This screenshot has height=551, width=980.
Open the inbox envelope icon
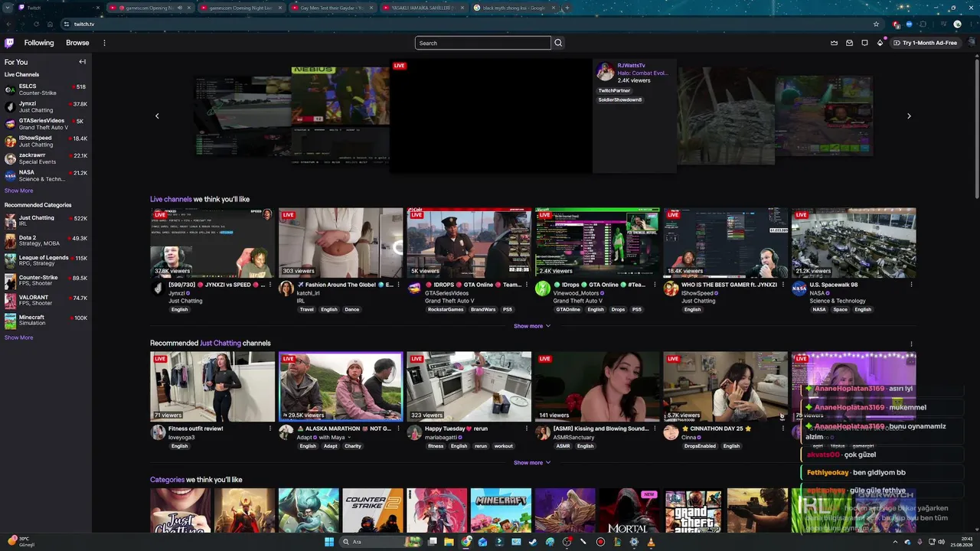click(849, 43)
